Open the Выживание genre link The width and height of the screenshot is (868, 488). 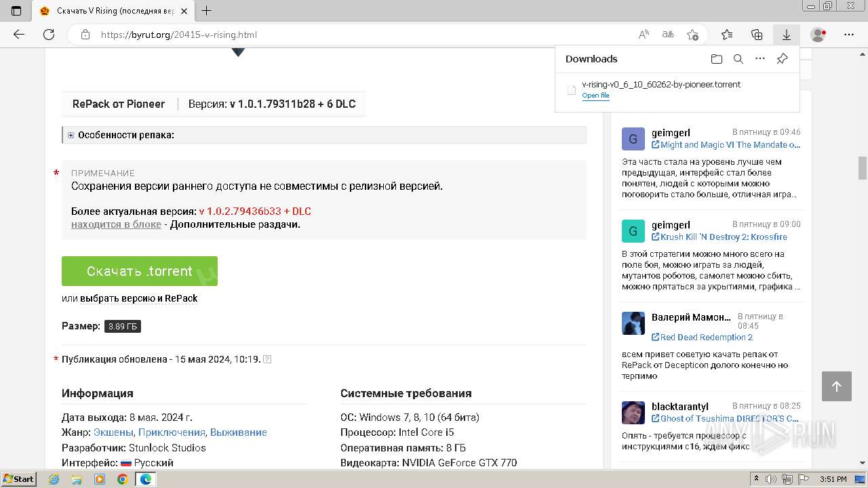(x=239, y=432)
